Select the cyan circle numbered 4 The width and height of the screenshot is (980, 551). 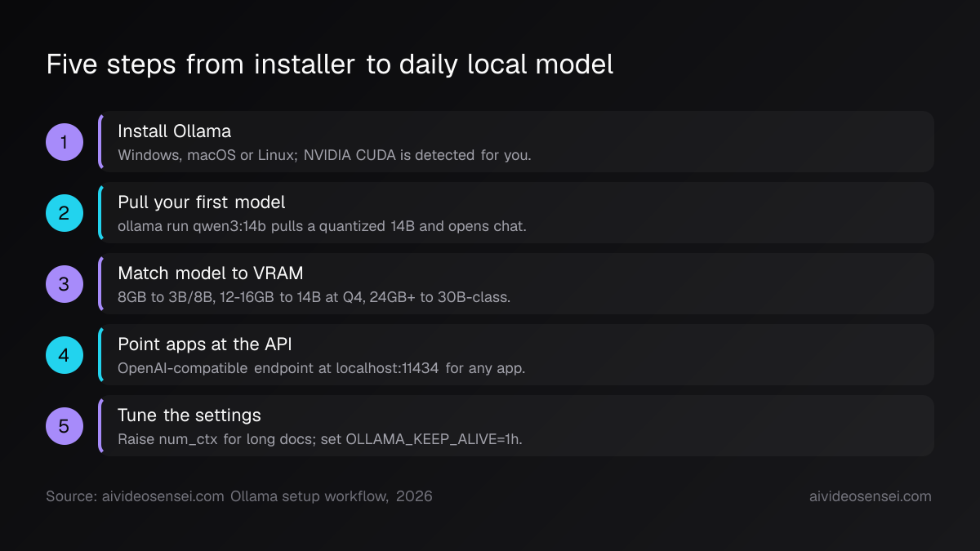click(65, 355)
